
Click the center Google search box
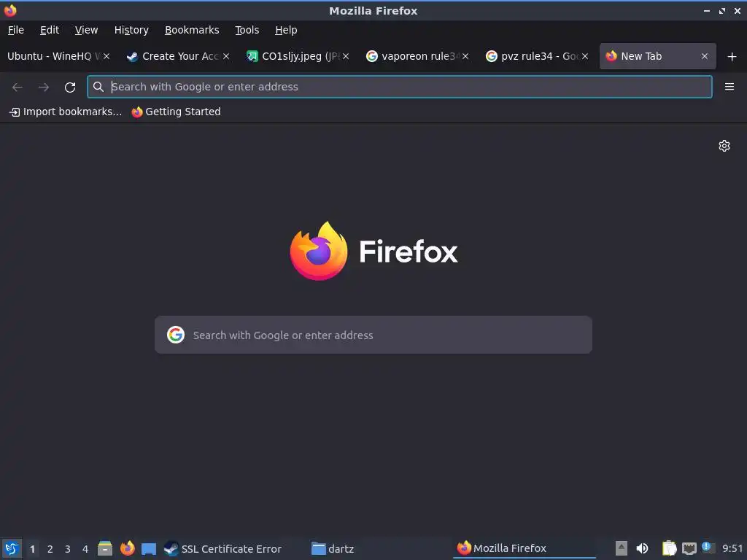tap(373, 335)
